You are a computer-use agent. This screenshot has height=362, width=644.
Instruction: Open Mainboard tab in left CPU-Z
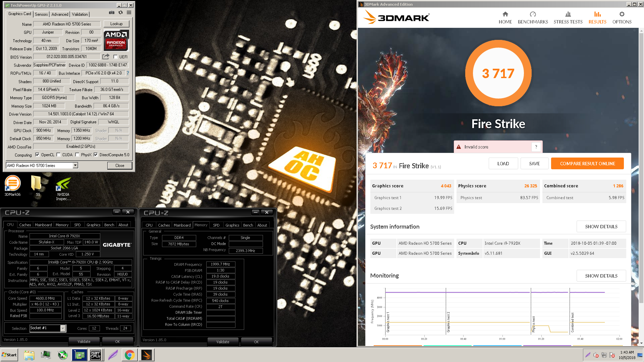43,225
